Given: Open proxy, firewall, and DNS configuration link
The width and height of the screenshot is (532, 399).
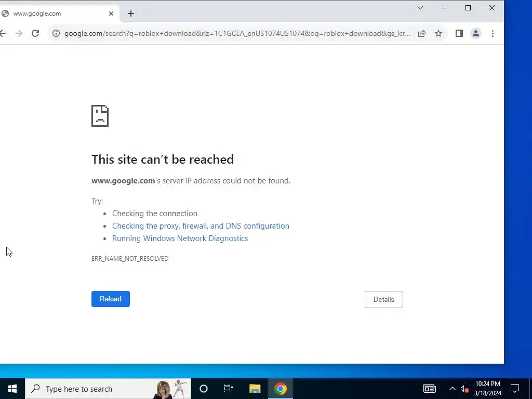Looking at the screenshot, I should click(201, 226).
